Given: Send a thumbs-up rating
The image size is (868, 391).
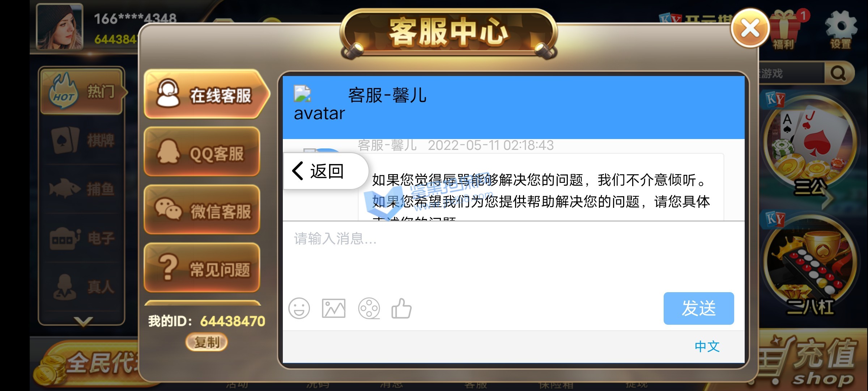Looking at the screenshot, I should [x=401, y=308].
